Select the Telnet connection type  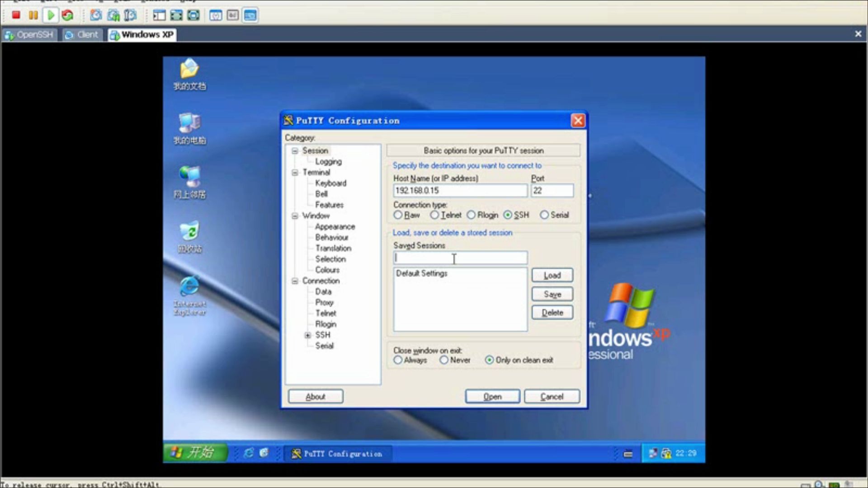tap(434, 215)
